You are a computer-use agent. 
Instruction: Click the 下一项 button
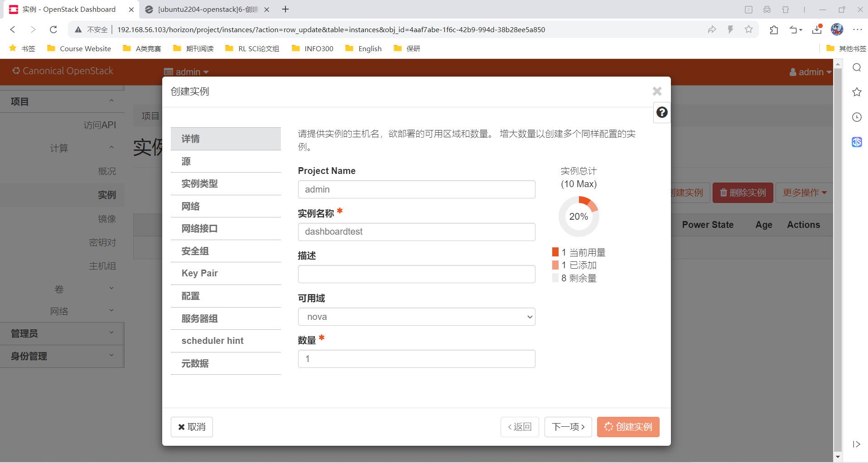click(x=568, y=427)
